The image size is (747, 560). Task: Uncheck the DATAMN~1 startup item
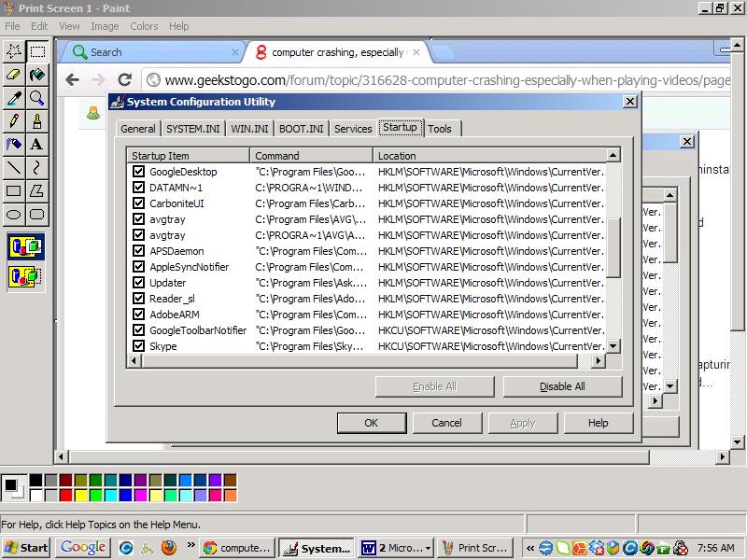[x=138, y=188]
